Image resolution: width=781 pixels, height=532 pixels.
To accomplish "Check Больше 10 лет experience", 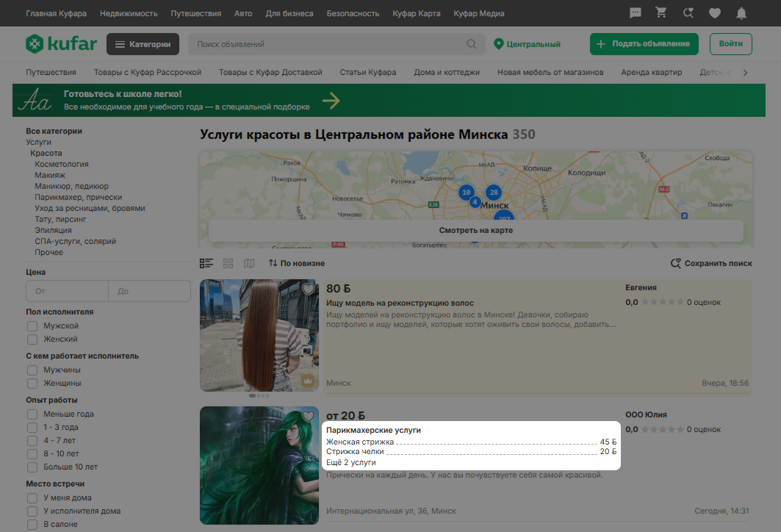I will tap(32, 467).
